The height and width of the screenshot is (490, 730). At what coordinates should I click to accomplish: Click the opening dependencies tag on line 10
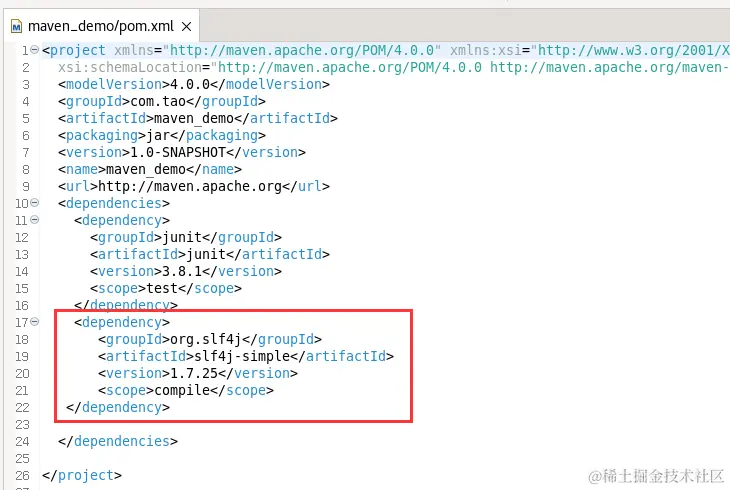coord(114,203)
